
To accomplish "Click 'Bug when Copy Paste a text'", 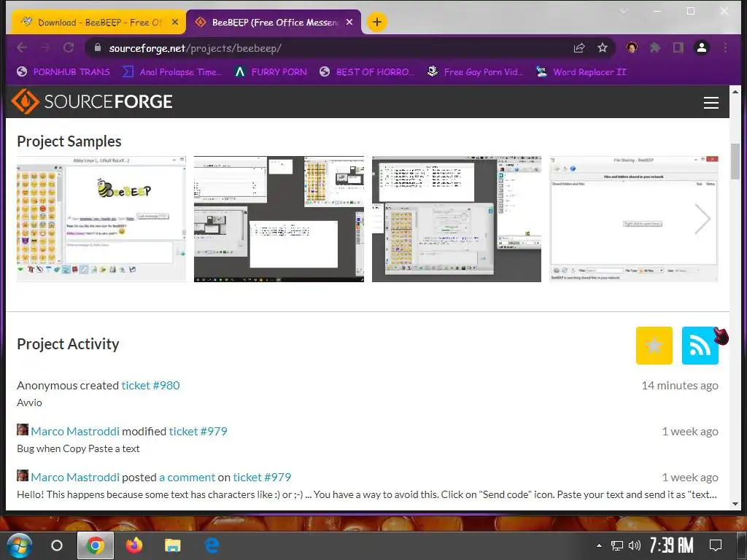I will (78, 448).
